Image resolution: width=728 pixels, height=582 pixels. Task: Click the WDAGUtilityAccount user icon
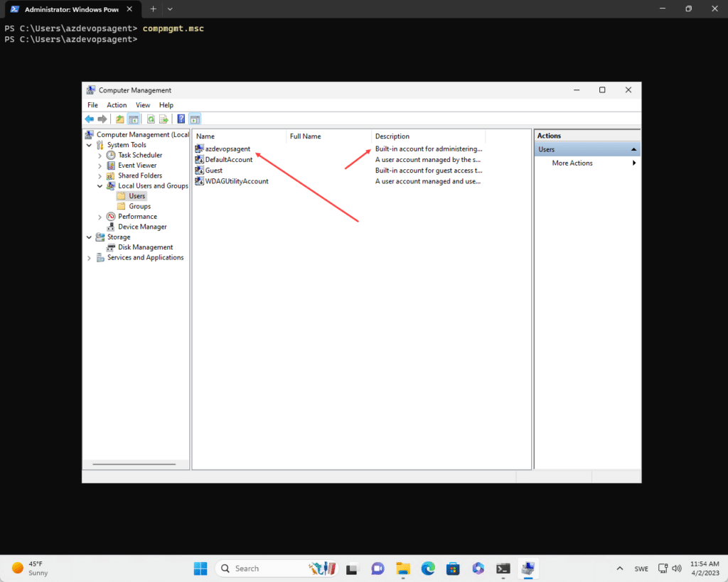[200, 181]
